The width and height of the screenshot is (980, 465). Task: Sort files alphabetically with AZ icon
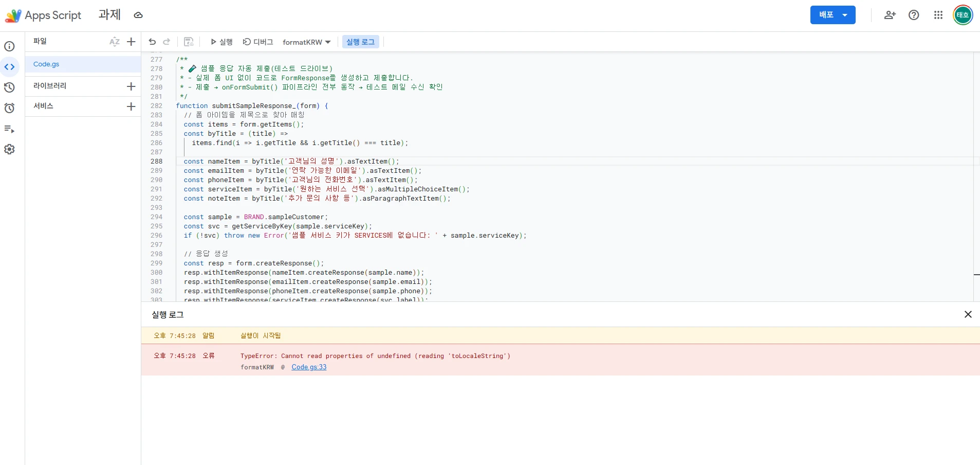tap(114, 42)
